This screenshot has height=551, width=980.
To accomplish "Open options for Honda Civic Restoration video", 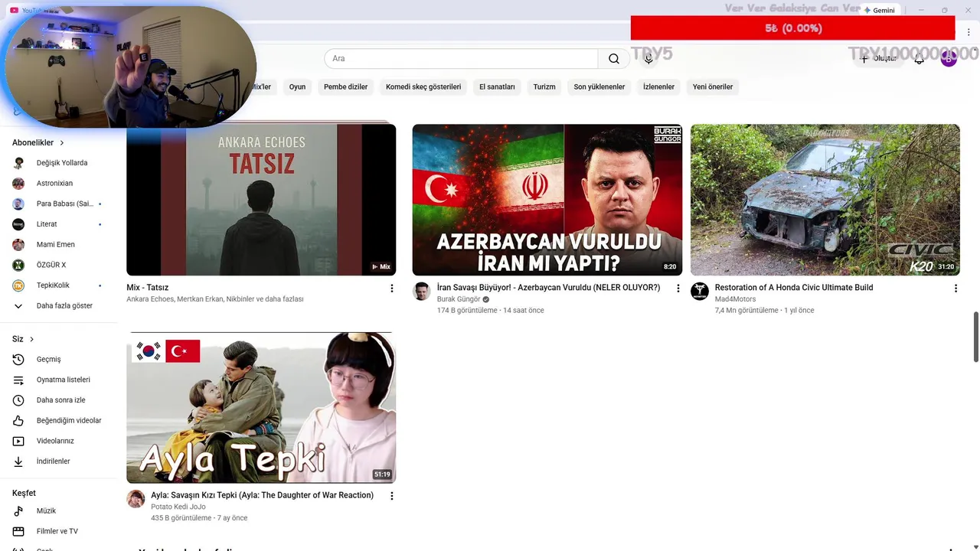I will pos(955,289).
